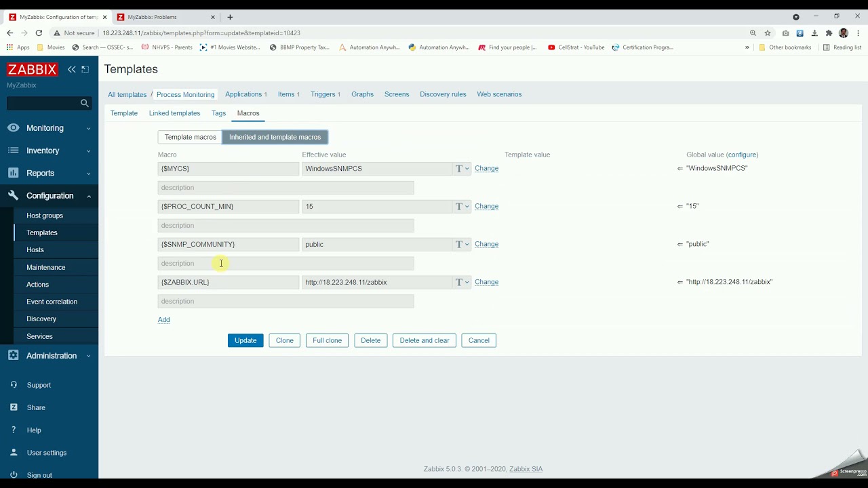Go back with browser back arrow
This screenshot has width=868, height=488.
coord(9,33)
